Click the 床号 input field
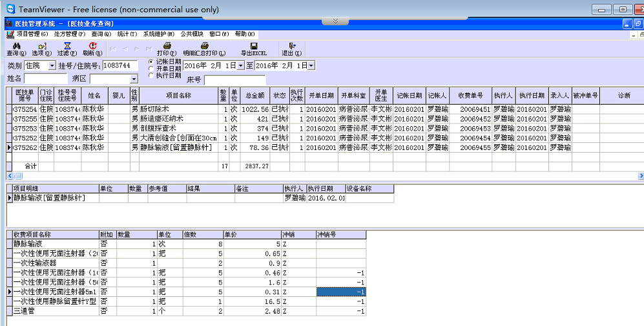The image size is (644, 326). coord(235,80)
